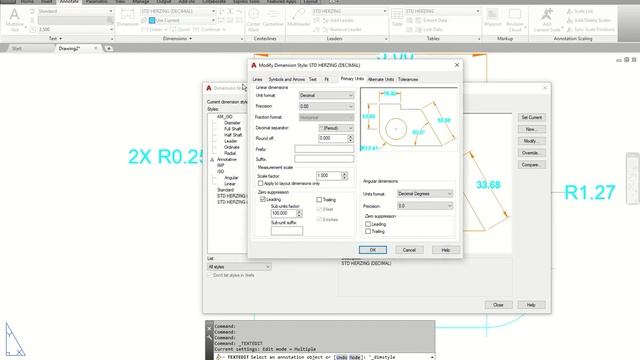Click the Scale factor stepper arrows
The image size is (640, 360).
click(x=345, y=176)
